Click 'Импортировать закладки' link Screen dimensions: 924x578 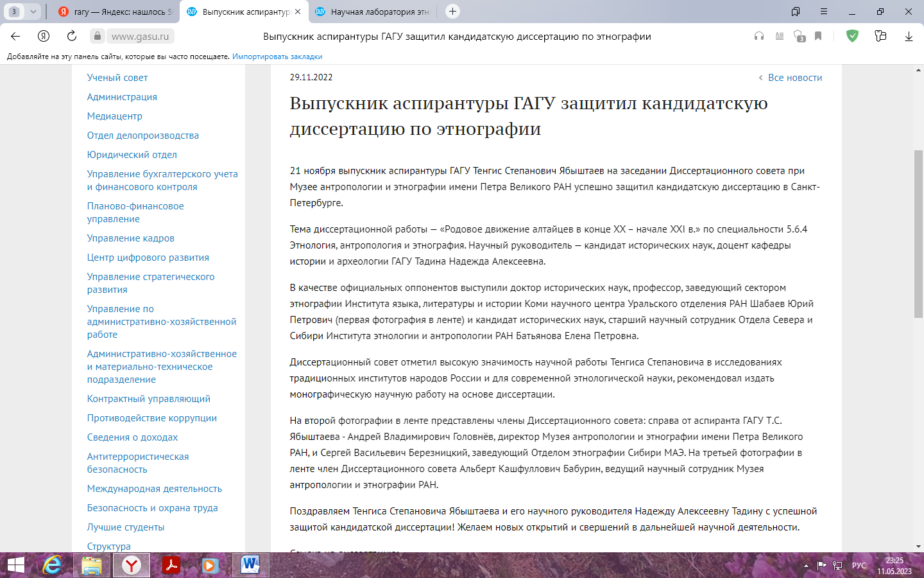click(277, 57)
